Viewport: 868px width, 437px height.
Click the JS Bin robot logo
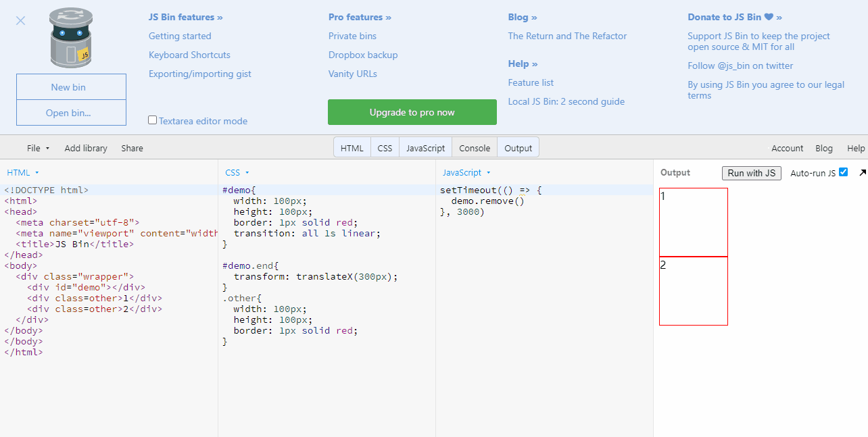(x=70, y=38)
